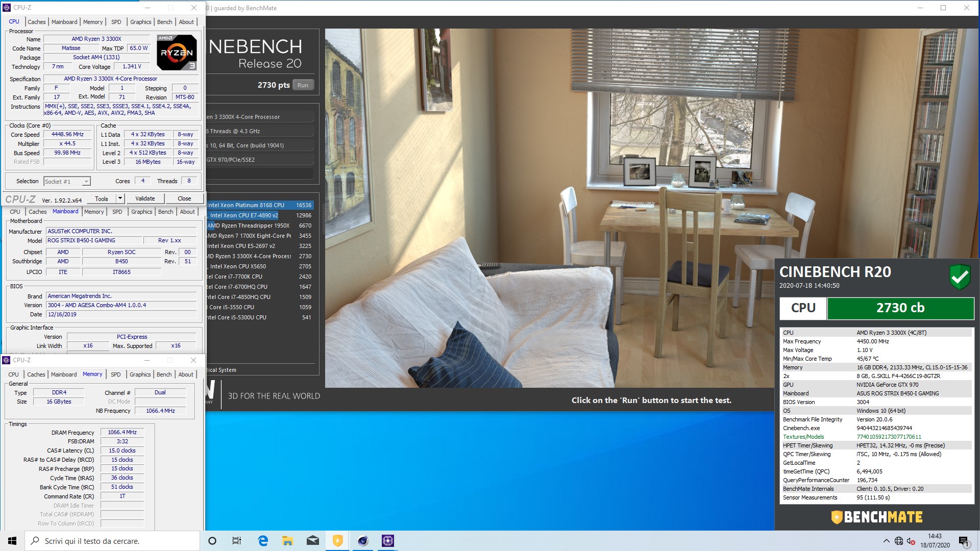Select Intel Xeon CPU X5650 ranking row

pos(260,266)
